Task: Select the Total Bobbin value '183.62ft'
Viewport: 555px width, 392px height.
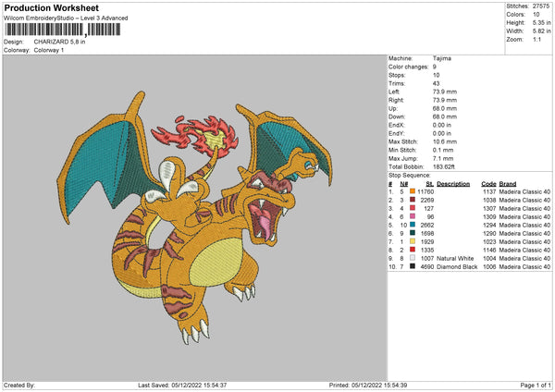Action: tap(443, 166)
